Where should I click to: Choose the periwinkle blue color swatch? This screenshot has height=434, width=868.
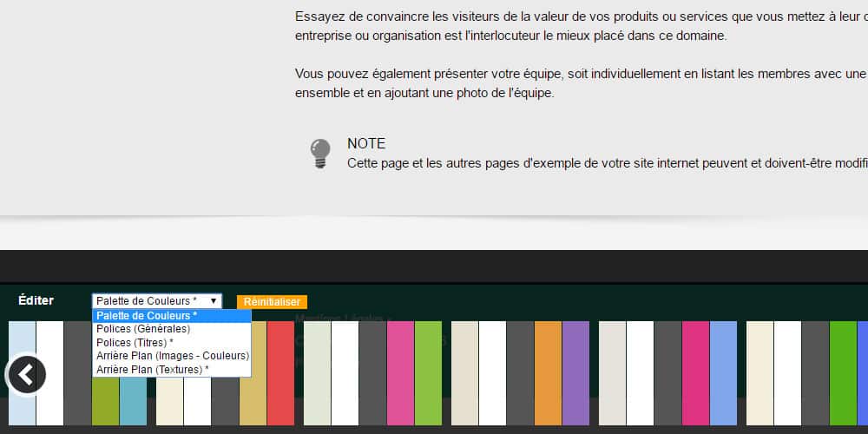[x=724, y=373]
